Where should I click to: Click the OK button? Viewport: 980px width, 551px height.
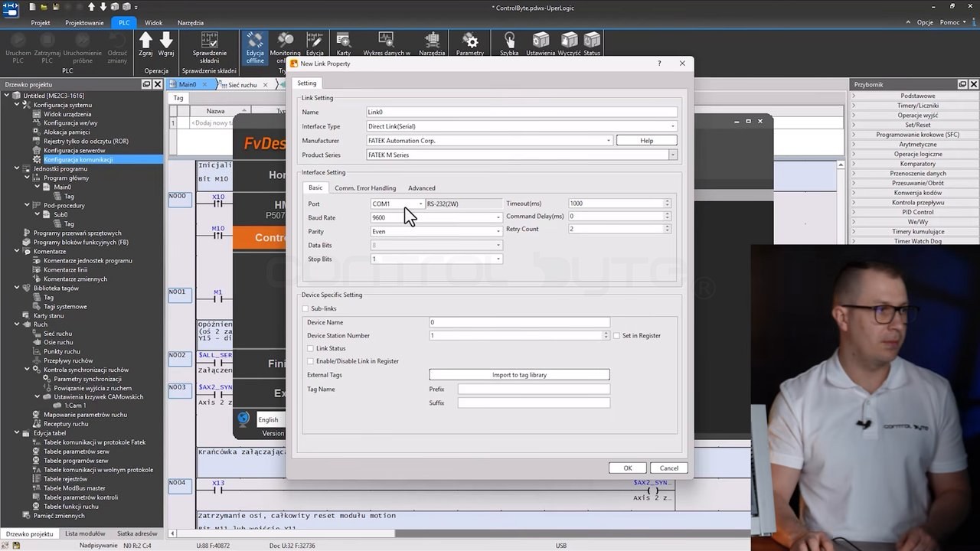point(628,468)
